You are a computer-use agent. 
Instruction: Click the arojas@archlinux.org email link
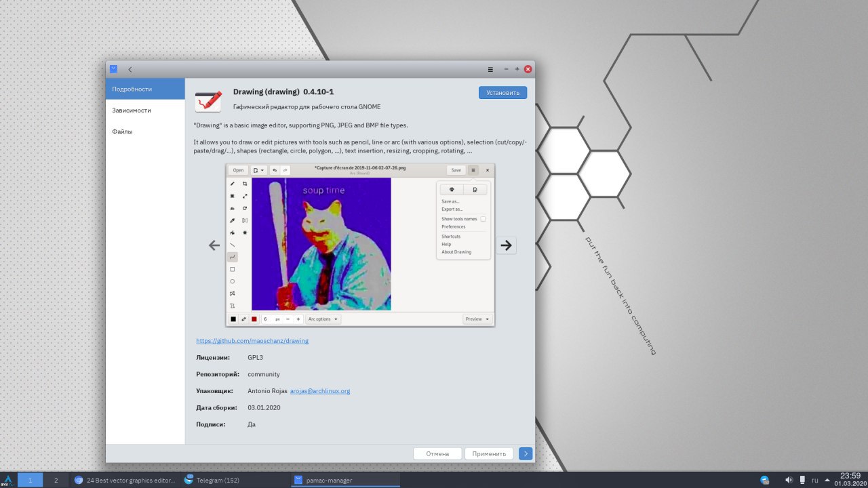[x=320, y=391]
